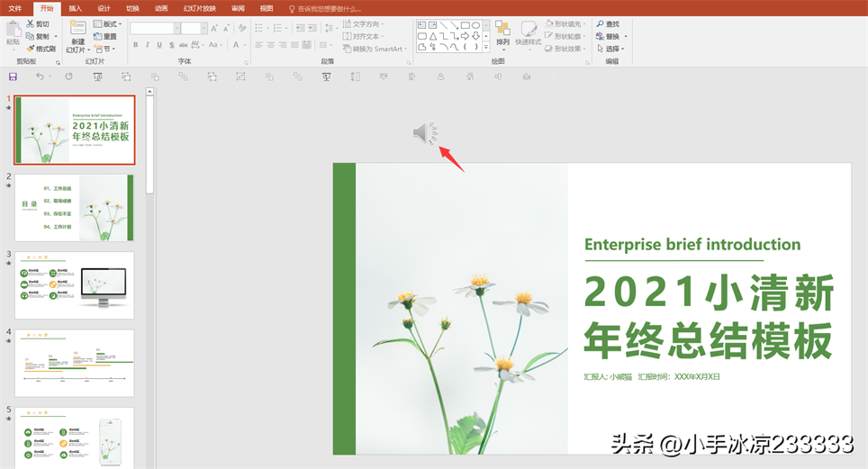Expand the font name combo box
Screen dimensions: 868x469
[x=176, y=29]
